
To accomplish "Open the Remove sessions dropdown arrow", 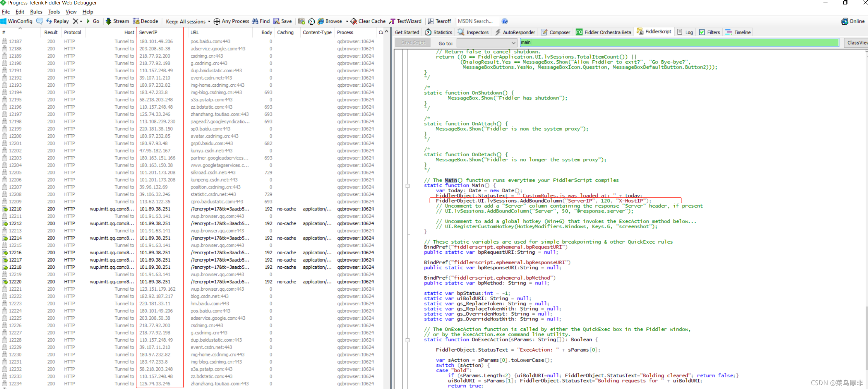I will point(81,22).
